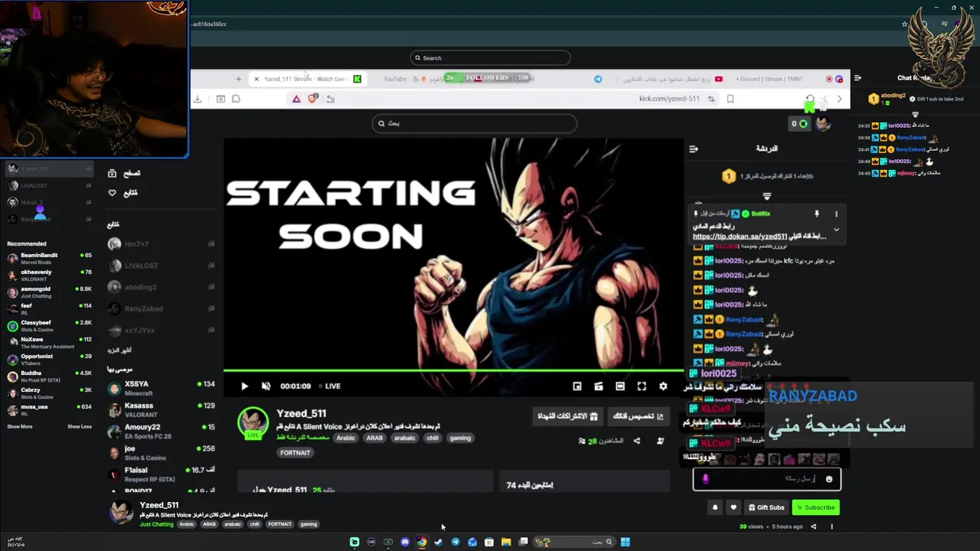980x551 pixels.
Task: Expand the gift leaderboard down arrow
Action: tap(766, 197)
